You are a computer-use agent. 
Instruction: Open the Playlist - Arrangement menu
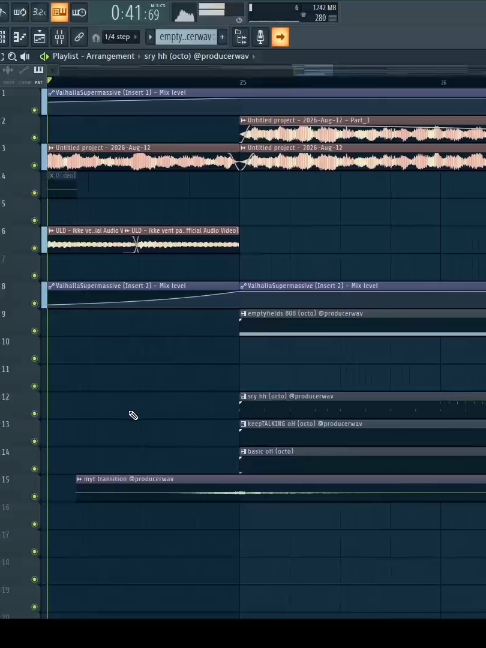tap(93, 56)
